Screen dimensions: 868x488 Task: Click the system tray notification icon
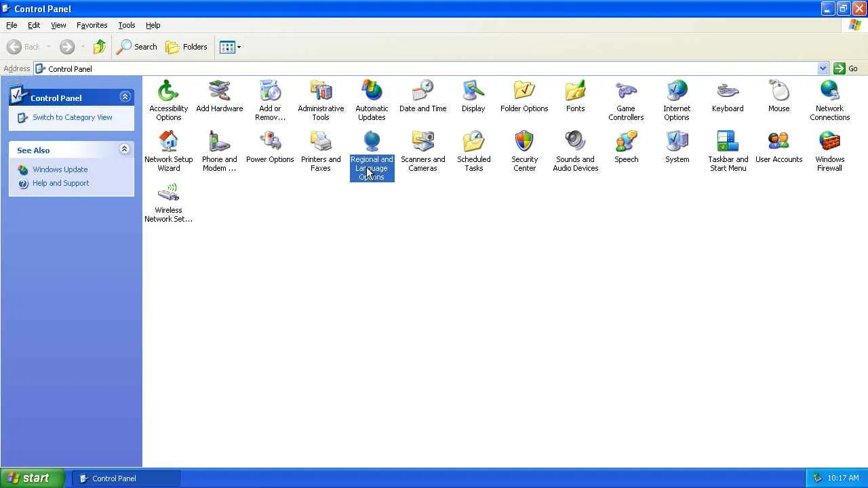click(x=817, y=478)
